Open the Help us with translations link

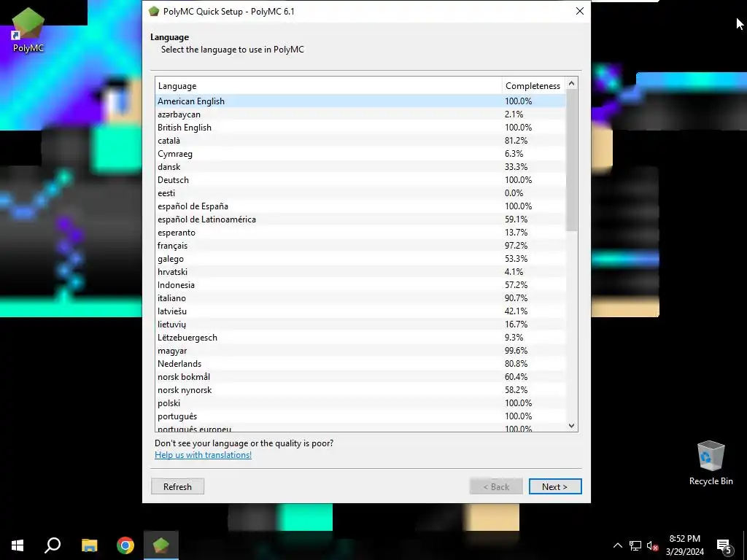[x=203, y=455]
